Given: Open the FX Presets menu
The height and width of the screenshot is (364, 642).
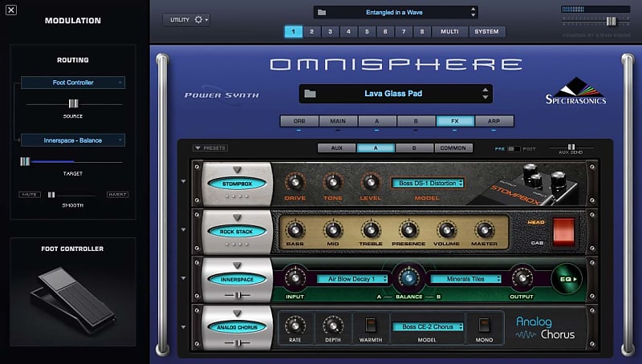Looking at the screenshot, I should [x=210, y=148].
